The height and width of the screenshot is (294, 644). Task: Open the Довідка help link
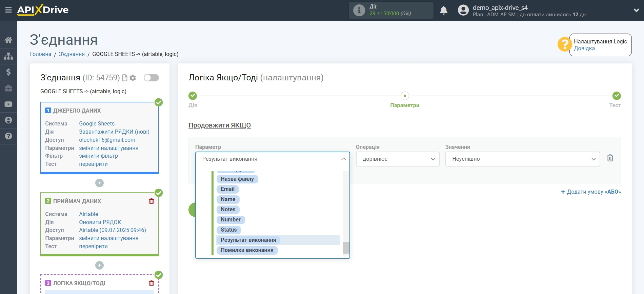pos(584,48)
